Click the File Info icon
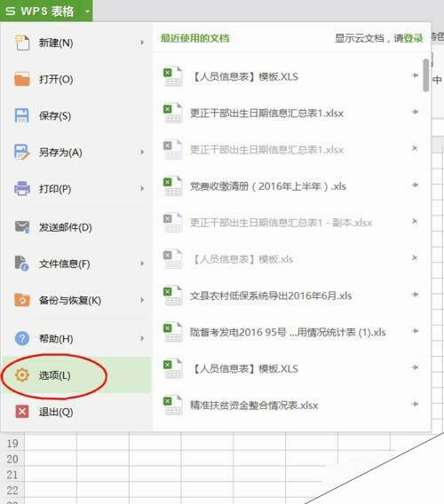444x504 pixels. 22,264
